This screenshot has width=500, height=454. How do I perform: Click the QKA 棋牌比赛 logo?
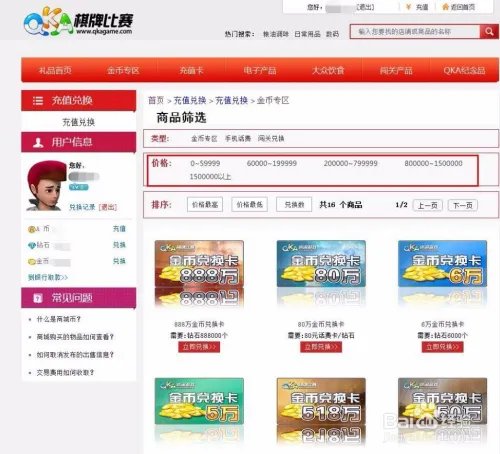tap(78, 23)
